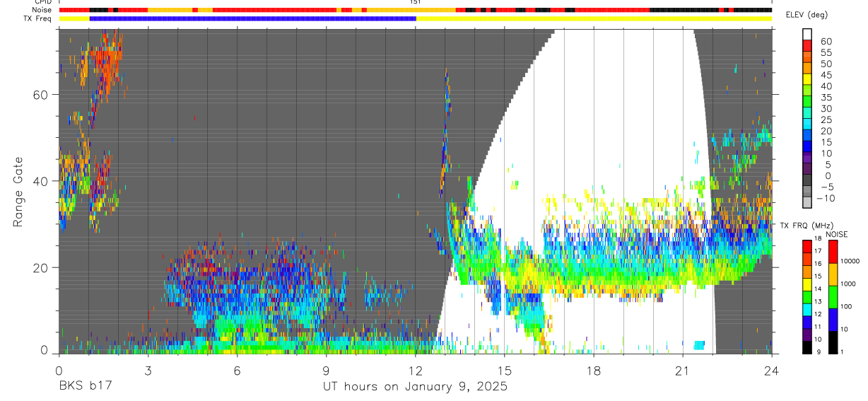This screenshot has height=401, width=868.
Task: Click the x-axis tick label '21'
Action: (683, 370)
